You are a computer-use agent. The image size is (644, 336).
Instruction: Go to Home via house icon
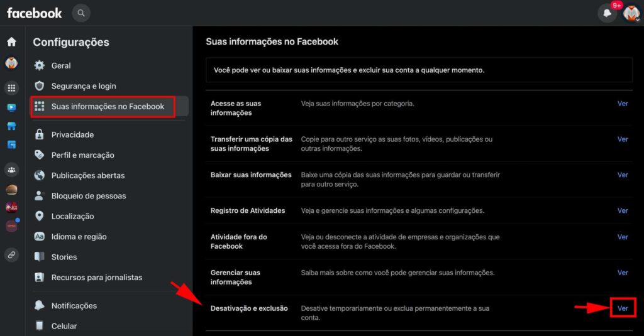click(11, 42)
